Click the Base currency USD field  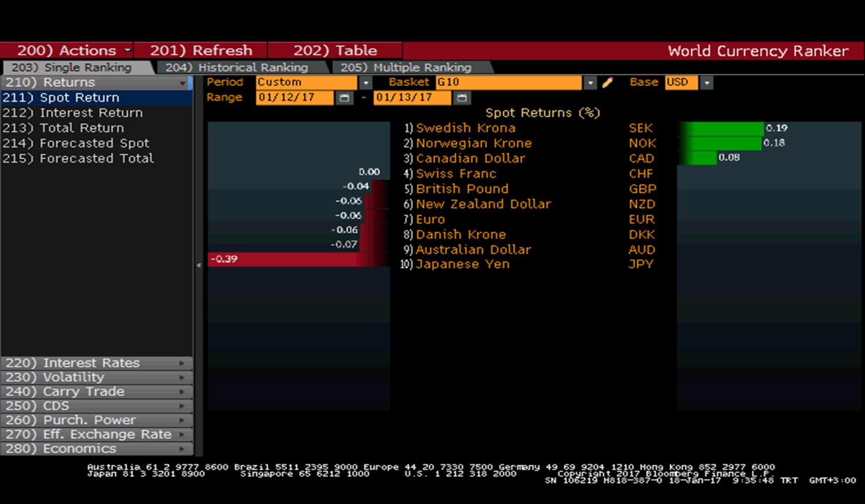tap(682, 83)
